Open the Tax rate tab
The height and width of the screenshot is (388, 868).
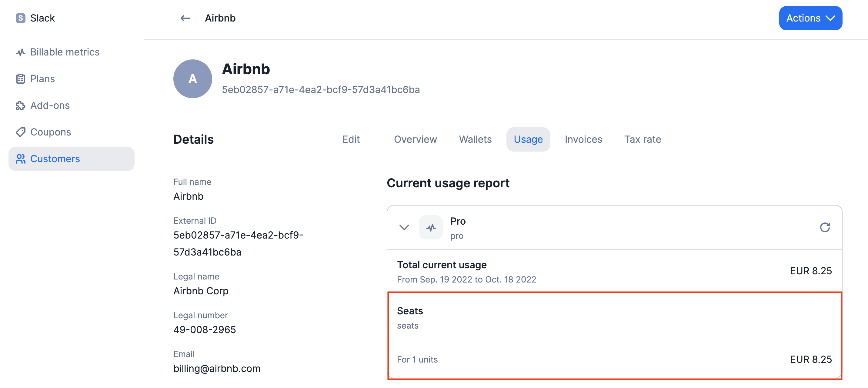[x=642, y=139]
